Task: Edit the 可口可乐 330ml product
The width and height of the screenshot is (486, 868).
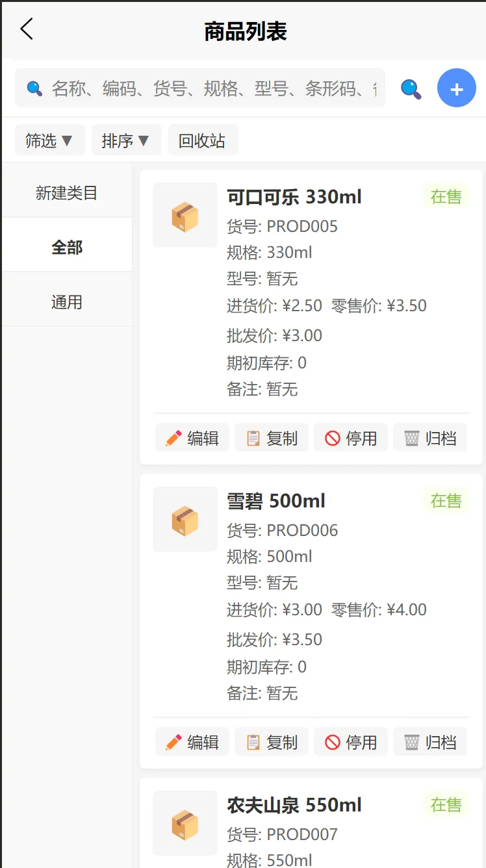Action: 192,438
